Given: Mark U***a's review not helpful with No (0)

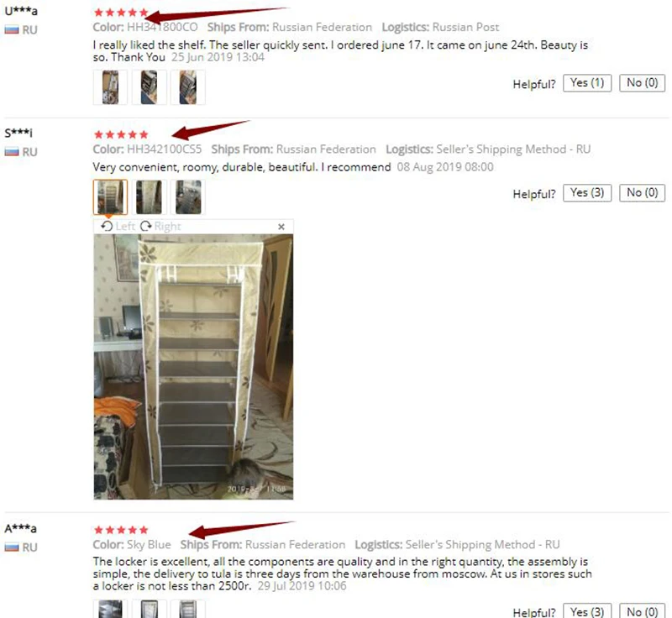Looking at the screenshot, I should coord(642,82).
